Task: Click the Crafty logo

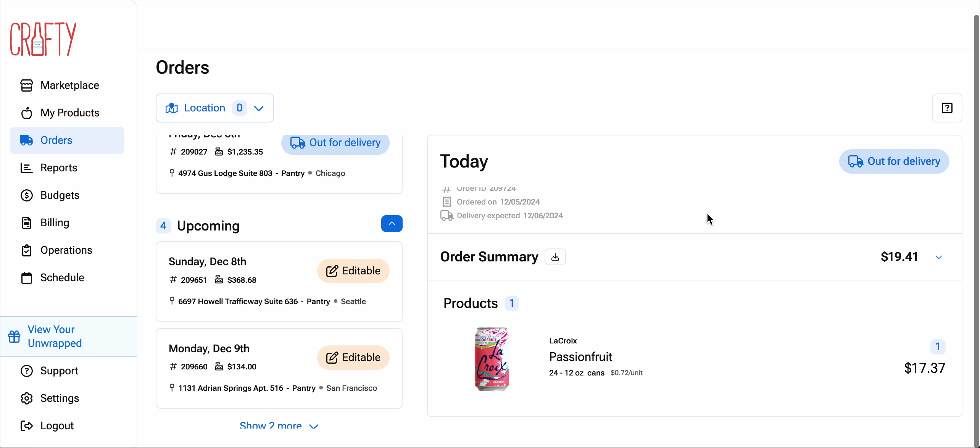Action: click(43, 39)
